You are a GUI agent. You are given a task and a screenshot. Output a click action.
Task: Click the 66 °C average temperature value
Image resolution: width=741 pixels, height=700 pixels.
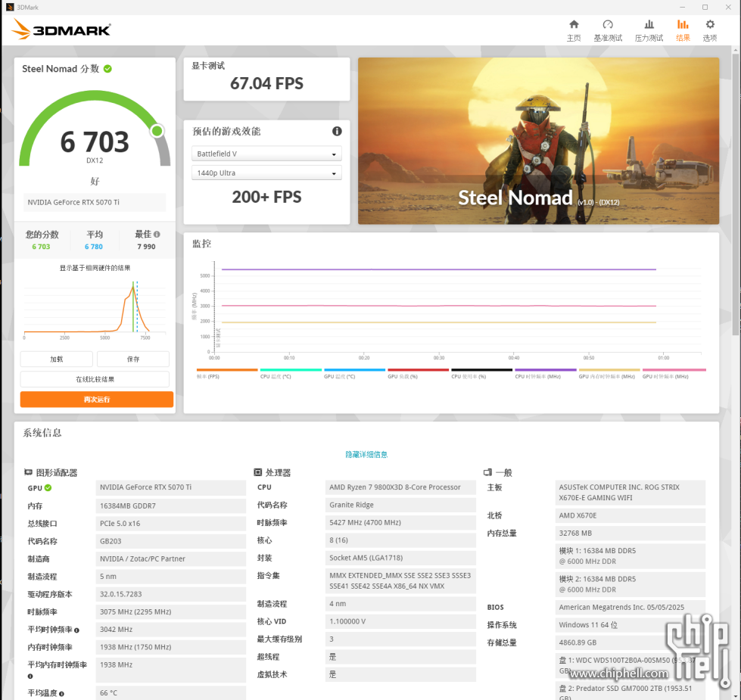coord(170,693)
